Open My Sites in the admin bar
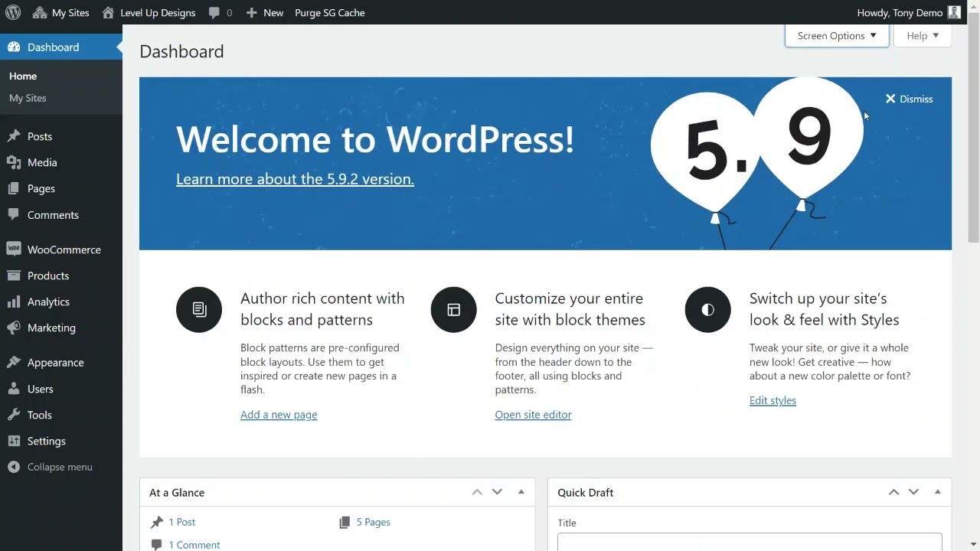The width and height of the screenshot is (980, 551). 61,12
